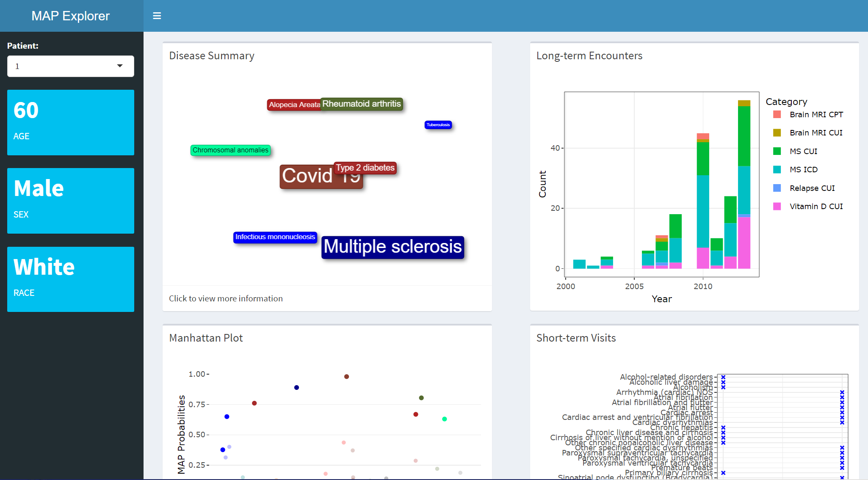
Task: Click the Infectious mononucleosis tag
Action: click(275, 237)
